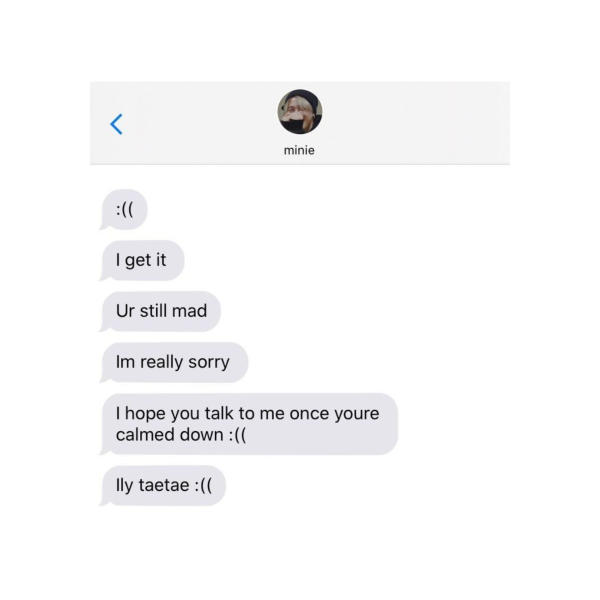Open minie's circular profile photo
Viewport: 600px width, 600px height.
[300, 112]
